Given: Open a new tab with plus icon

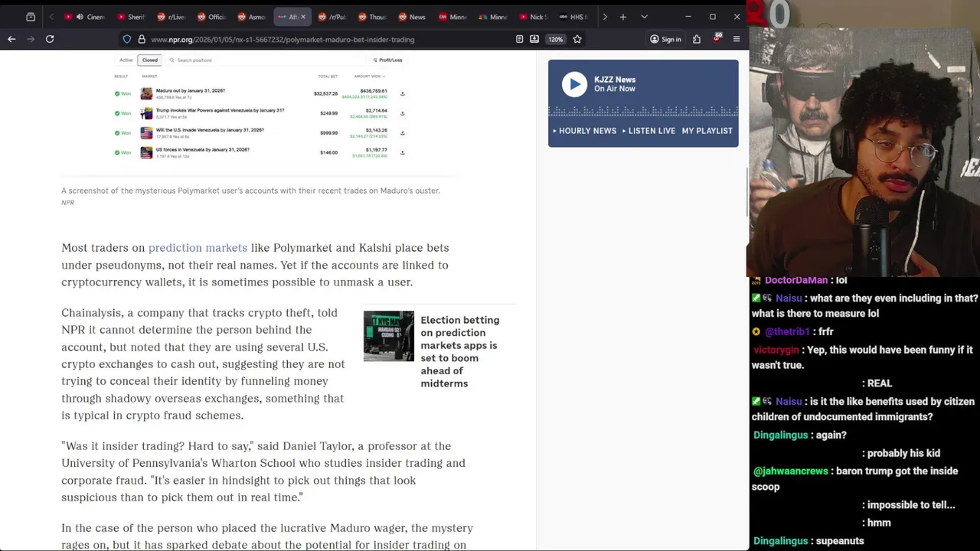Looking at the screenshot, I should (x=623, y=17).
